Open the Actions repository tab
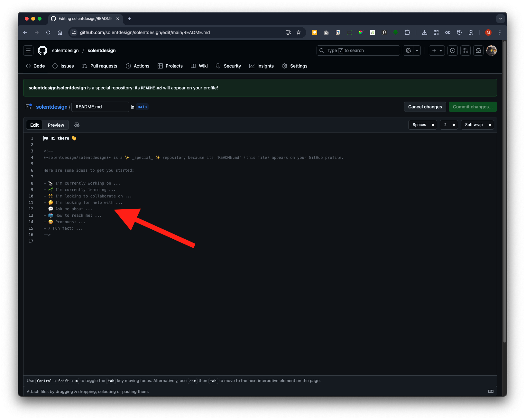 pyautogui.click(x=138, y=66)
